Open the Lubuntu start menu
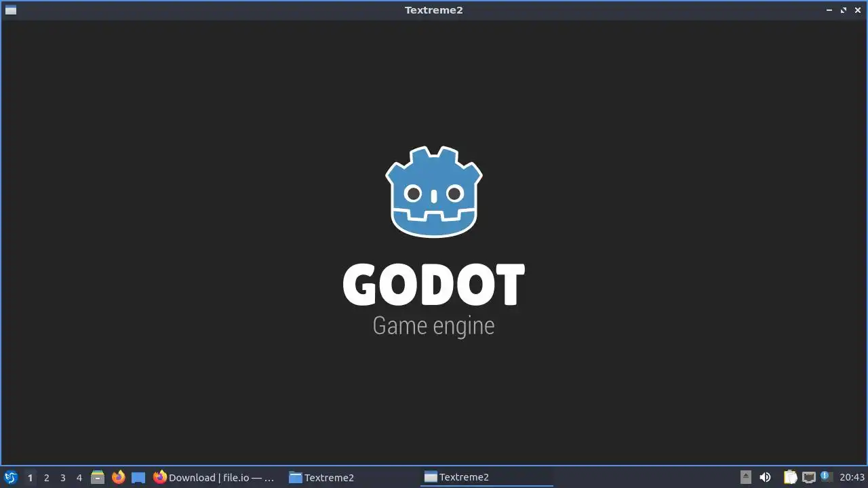 coord(10,477)
